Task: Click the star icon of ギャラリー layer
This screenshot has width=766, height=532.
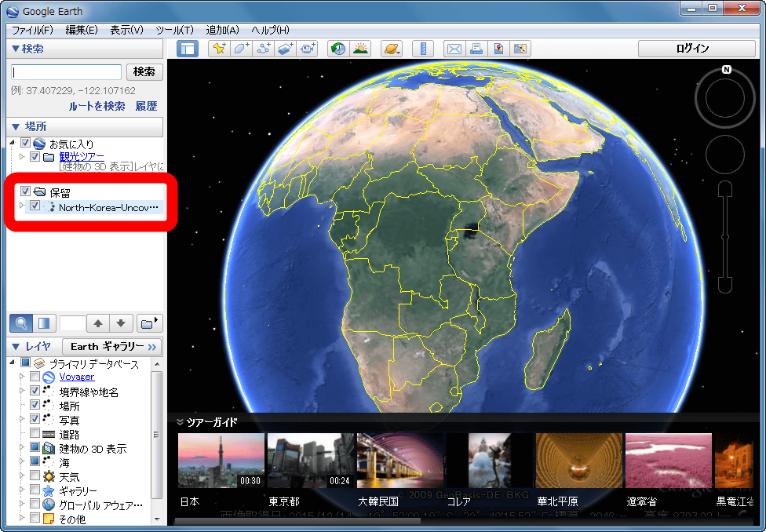Action: (49, 490)
